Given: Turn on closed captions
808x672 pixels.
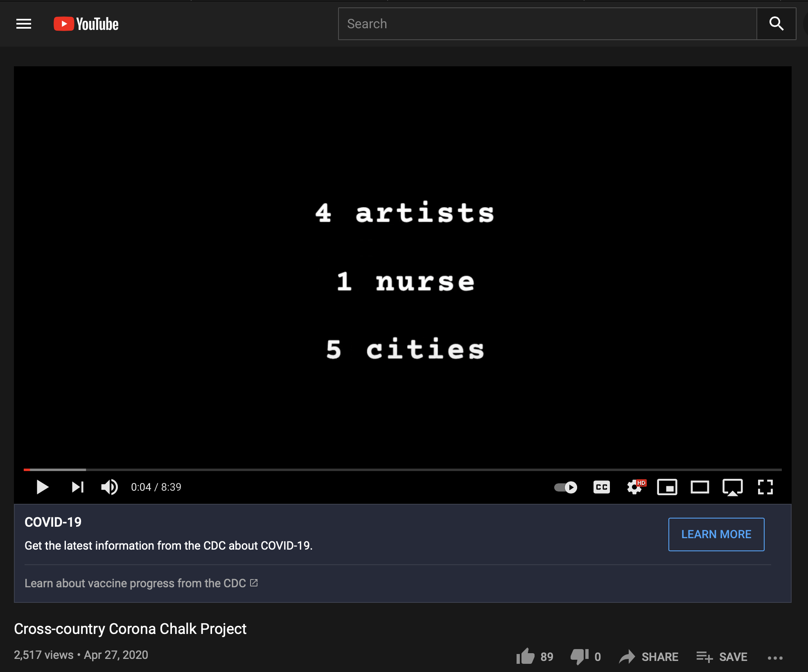Looking at the screenshot, I should 601,487.
